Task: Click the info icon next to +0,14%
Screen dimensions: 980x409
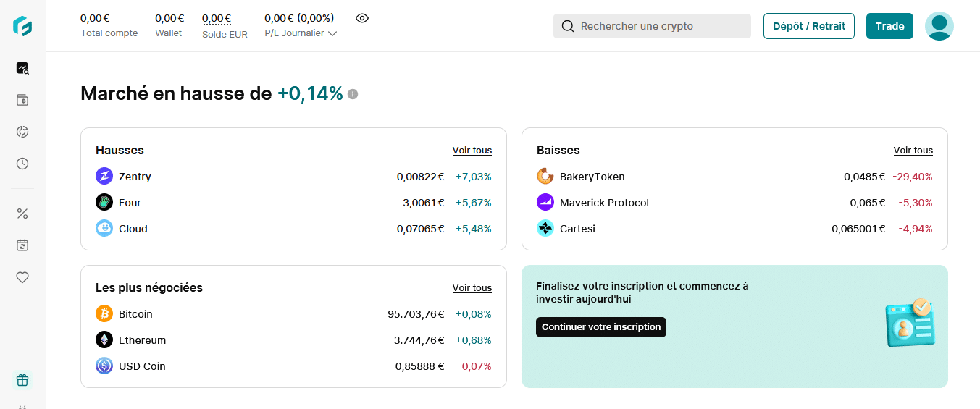Action: [353, 94]
